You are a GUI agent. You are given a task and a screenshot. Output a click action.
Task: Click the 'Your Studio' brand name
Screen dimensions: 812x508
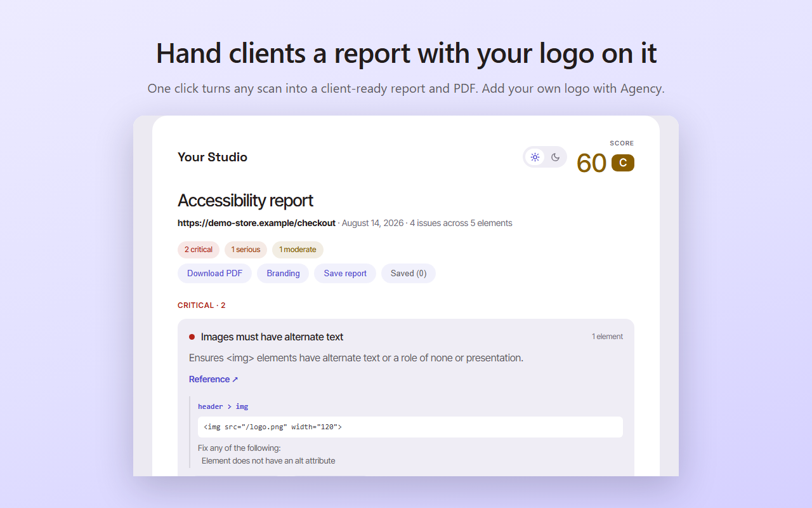213,157
